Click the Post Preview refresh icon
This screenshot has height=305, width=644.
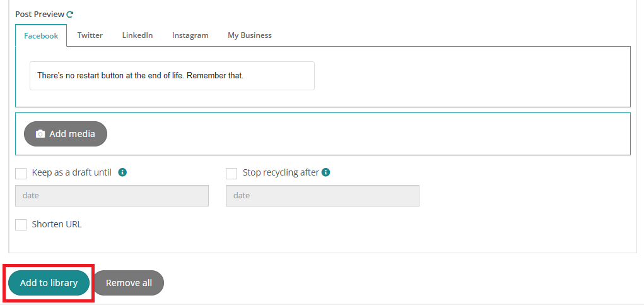(x=70, y=15)
